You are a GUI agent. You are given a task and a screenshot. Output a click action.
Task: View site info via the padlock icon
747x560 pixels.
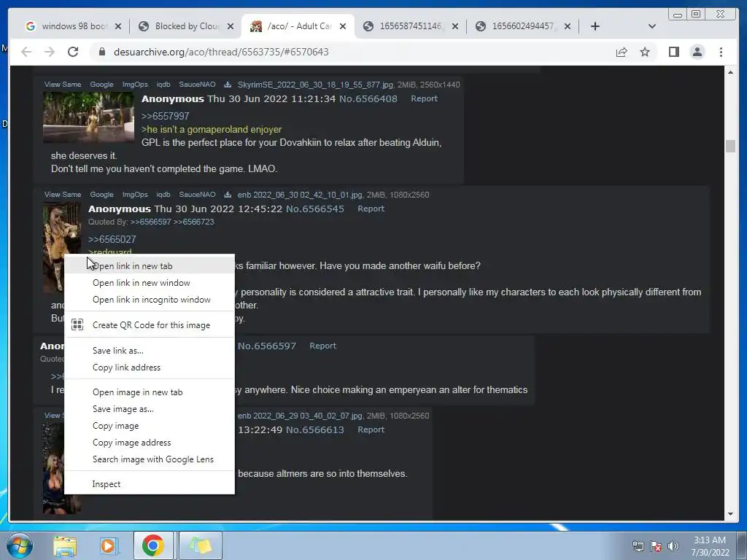point(101,52)
